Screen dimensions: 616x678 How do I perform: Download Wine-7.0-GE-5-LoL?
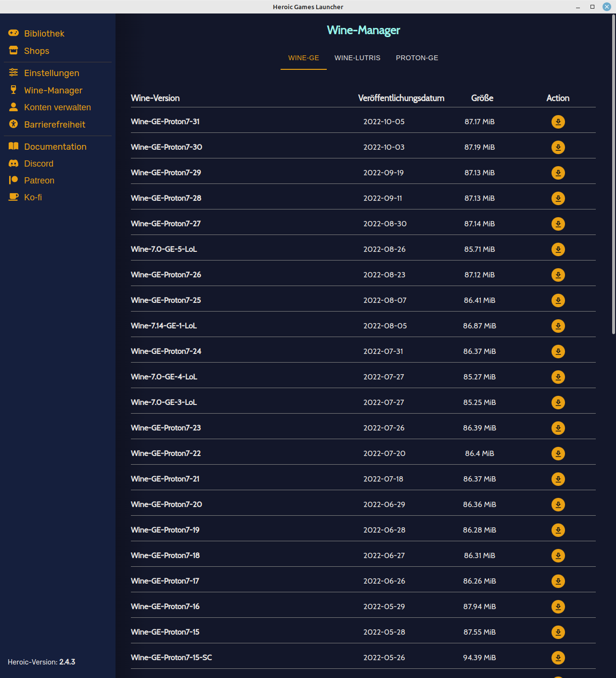point(558,249)
